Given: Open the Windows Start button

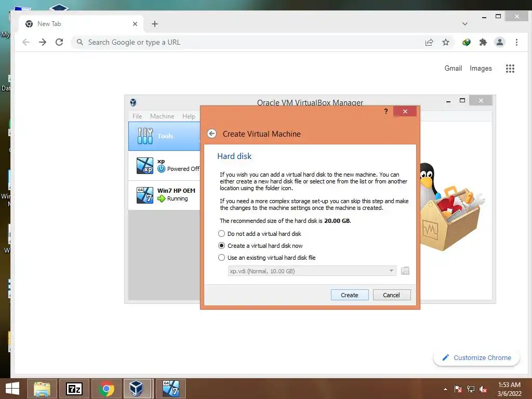Looking at the screenshot, I should pos(12,389).
